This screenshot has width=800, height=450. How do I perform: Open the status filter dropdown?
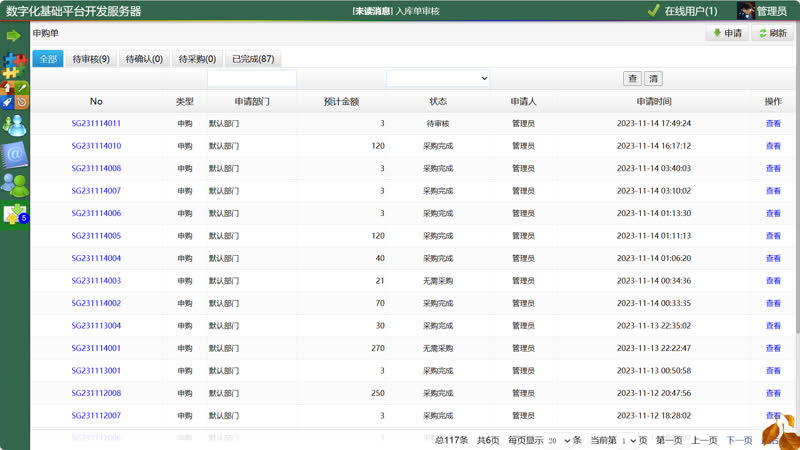coord(438,78)
